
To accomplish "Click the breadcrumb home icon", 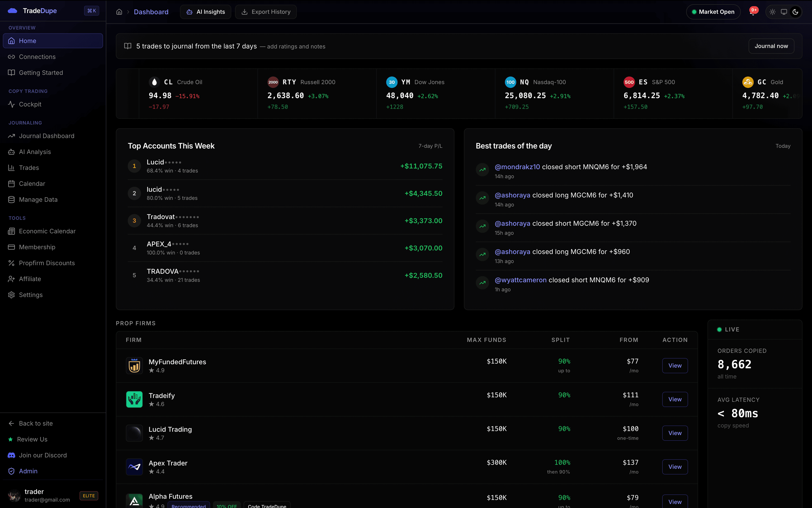I will (119, 12).
